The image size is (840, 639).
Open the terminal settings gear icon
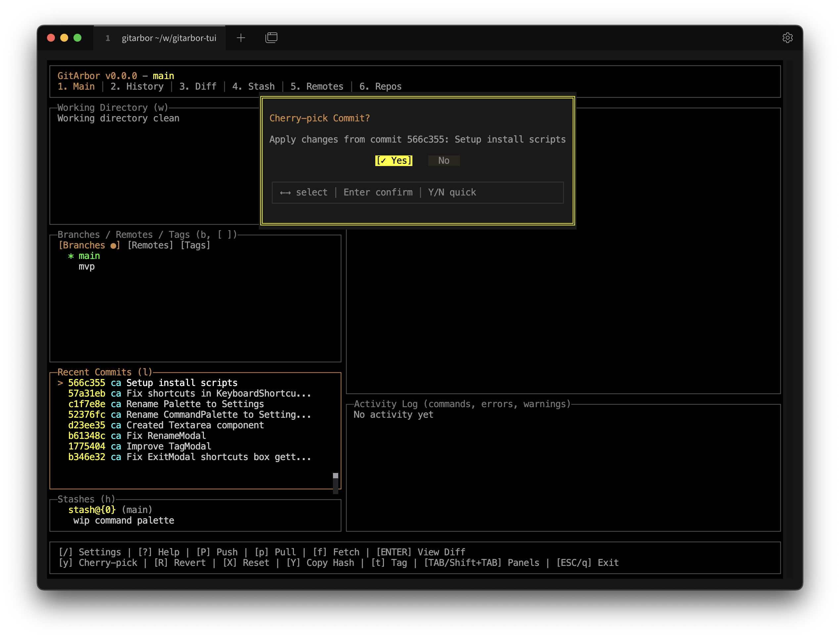(x=787, y=38)
